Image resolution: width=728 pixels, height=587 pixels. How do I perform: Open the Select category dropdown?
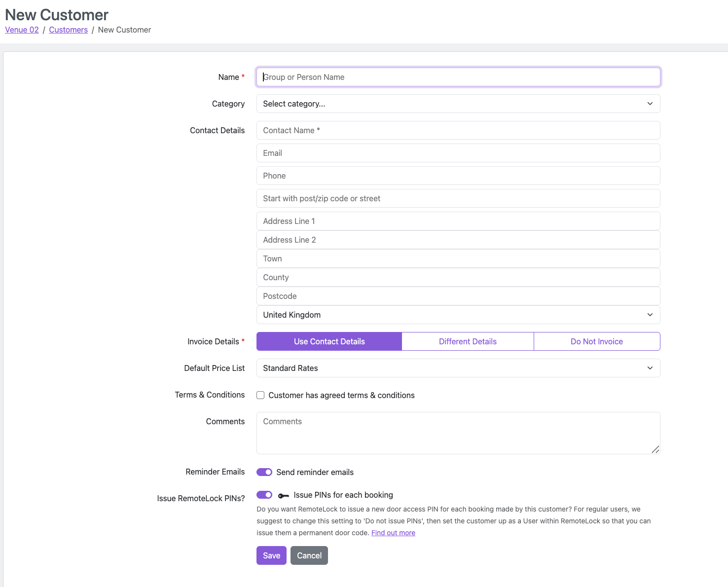coord(458,104)
